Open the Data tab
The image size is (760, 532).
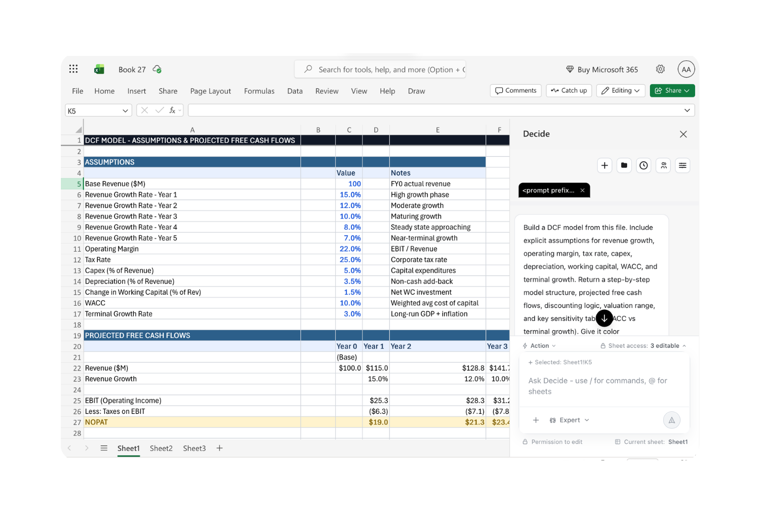click(295, 91)
